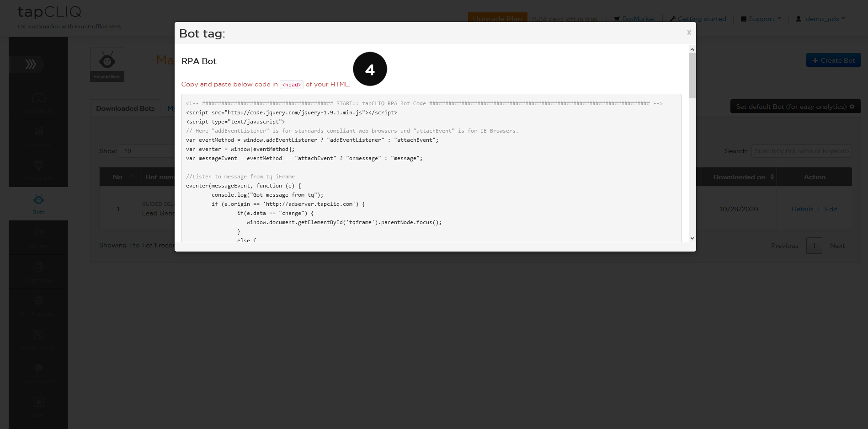Click the 3524 days left in trial text
Screen dimensions: 868x429
tap(564, 19)
